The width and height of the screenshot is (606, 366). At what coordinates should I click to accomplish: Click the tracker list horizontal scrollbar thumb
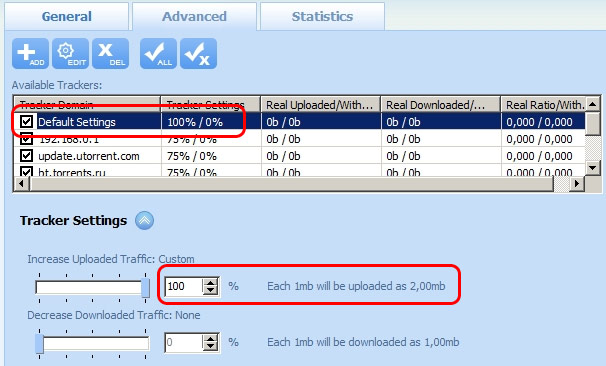point(292,183)
